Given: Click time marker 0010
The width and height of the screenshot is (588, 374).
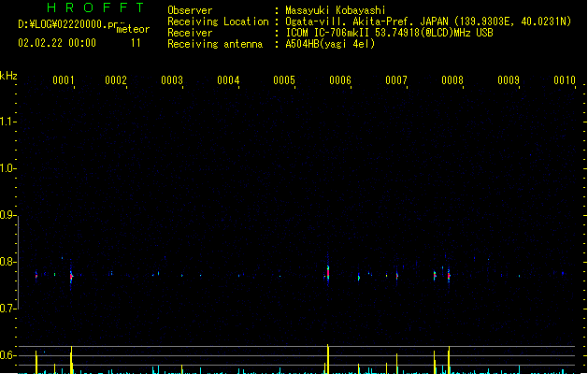Looking at the screenshot, I should tap(565, 80).
